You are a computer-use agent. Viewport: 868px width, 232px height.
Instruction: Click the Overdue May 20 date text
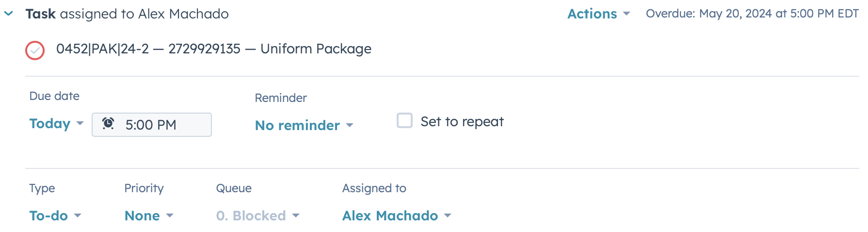(752, 14)
